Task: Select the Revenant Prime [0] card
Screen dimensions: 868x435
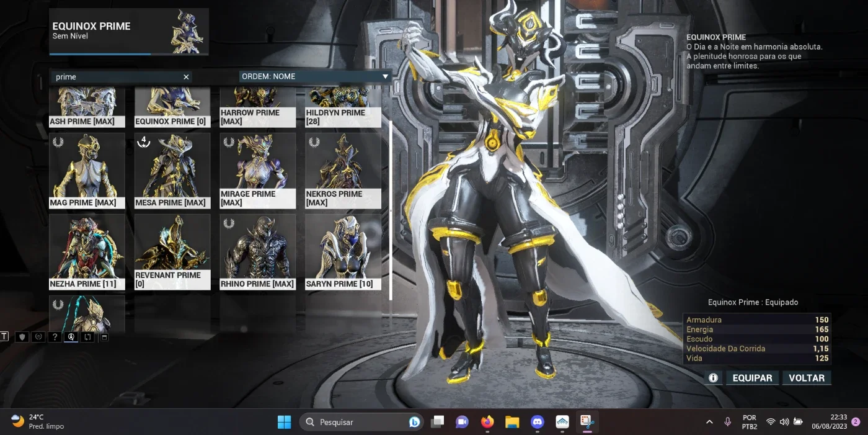Action: click(x=172, y=252)
